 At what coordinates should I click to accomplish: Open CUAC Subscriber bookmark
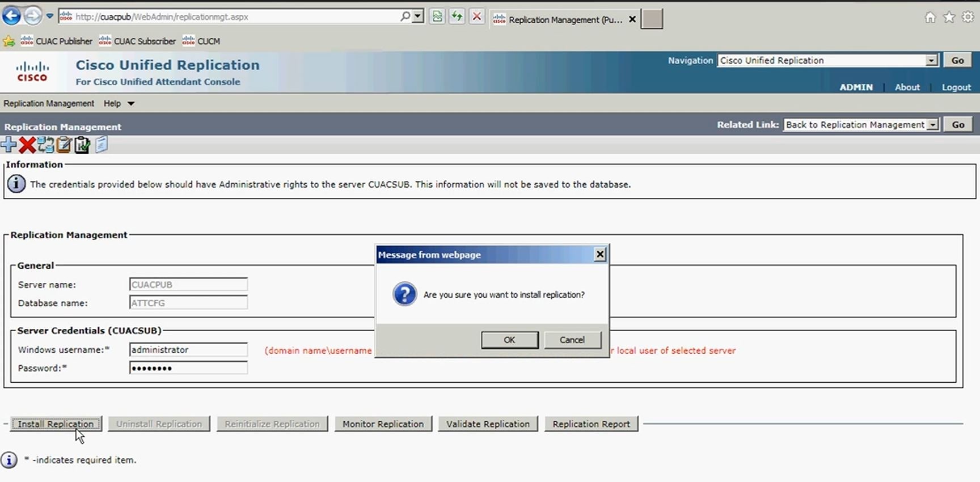click(x=137, y=41)
